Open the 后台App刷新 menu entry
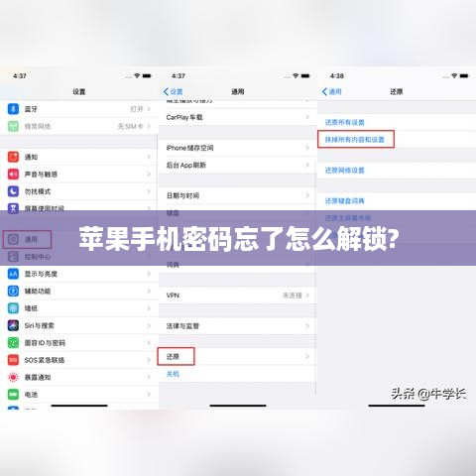This screenshot has height=476, width=476. pos(237,165)
